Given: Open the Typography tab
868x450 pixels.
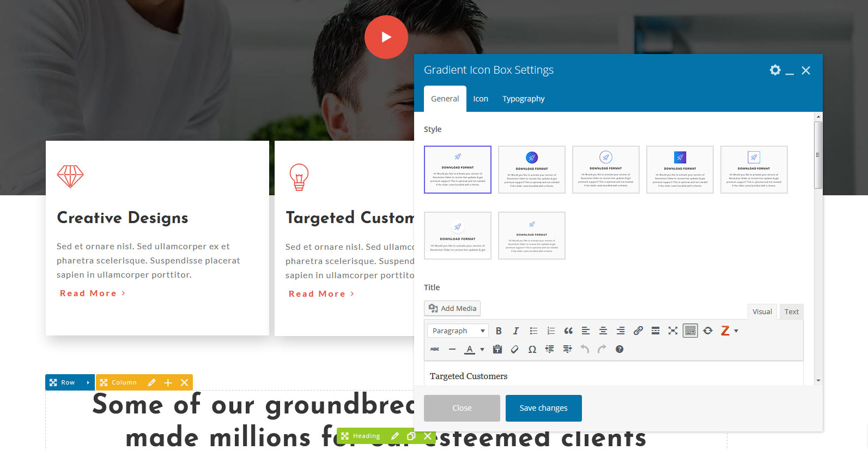Looking at the screenshot, I should (x=523, y=99).
